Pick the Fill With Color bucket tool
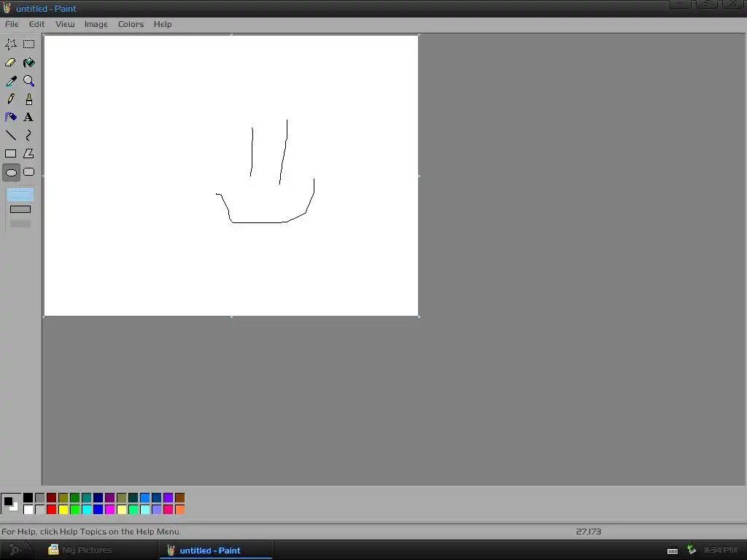Viewport: 747px width, 560px height. [x=28, y=63]
